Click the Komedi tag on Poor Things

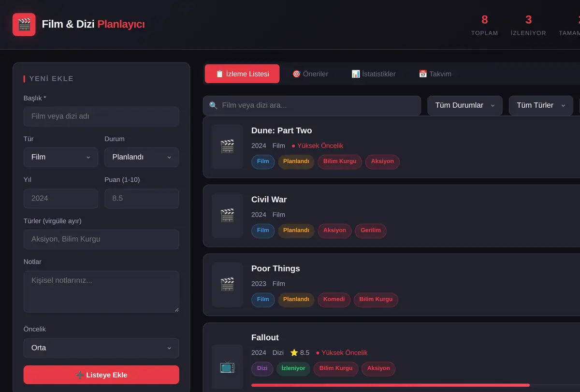(x=334, y=300)
